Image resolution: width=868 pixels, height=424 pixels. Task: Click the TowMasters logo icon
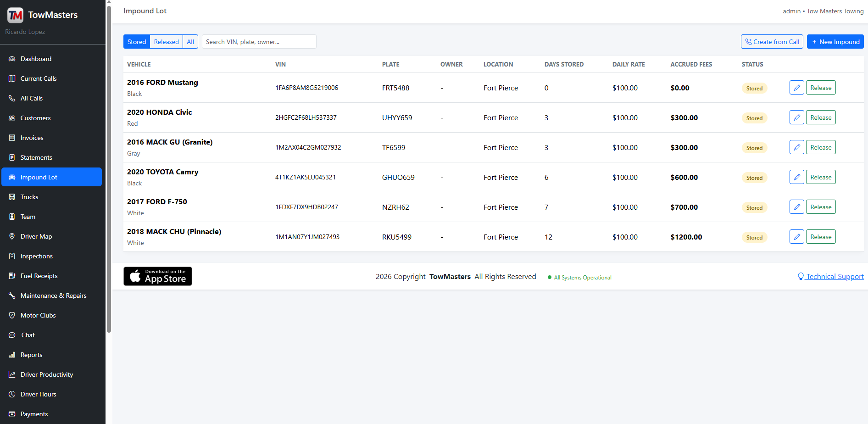coord(15,15)
